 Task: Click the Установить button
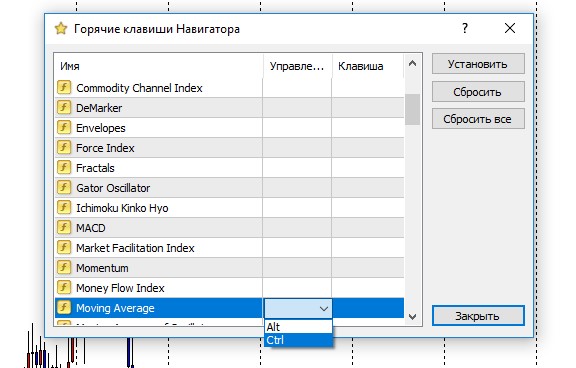pos(478,64)
